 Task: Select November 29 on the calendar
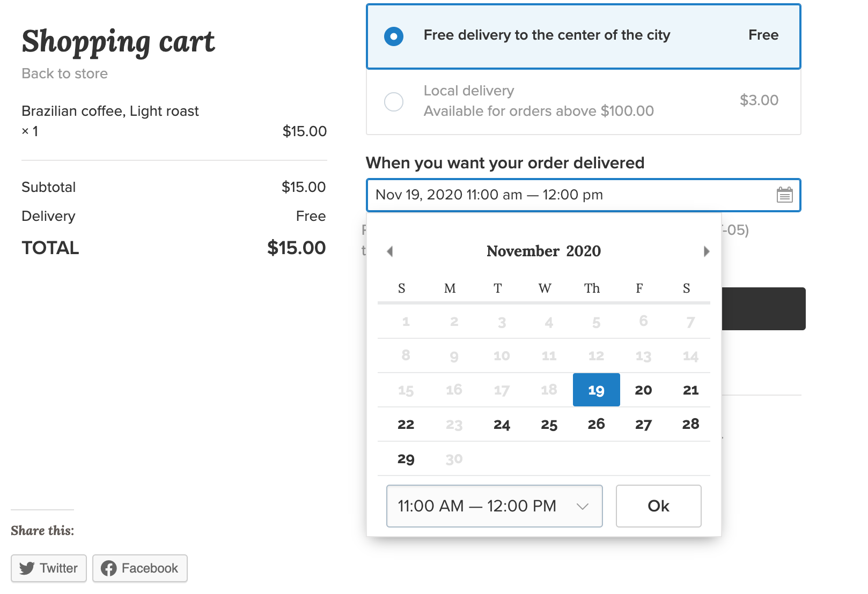click(x=406, y=458)
